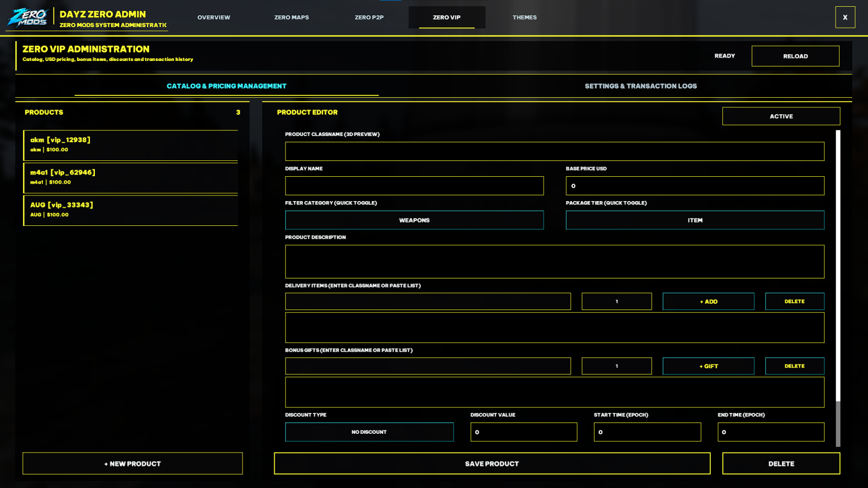Screen dimensions: 868x488
Task: Click the bonus gifts list box
Action: pos(554,392)
